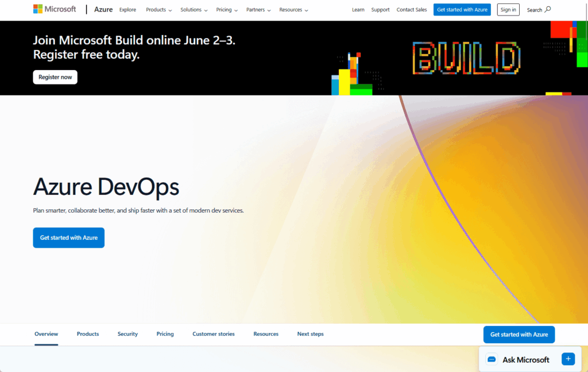Open the Solutions dropdown menu

194,10
